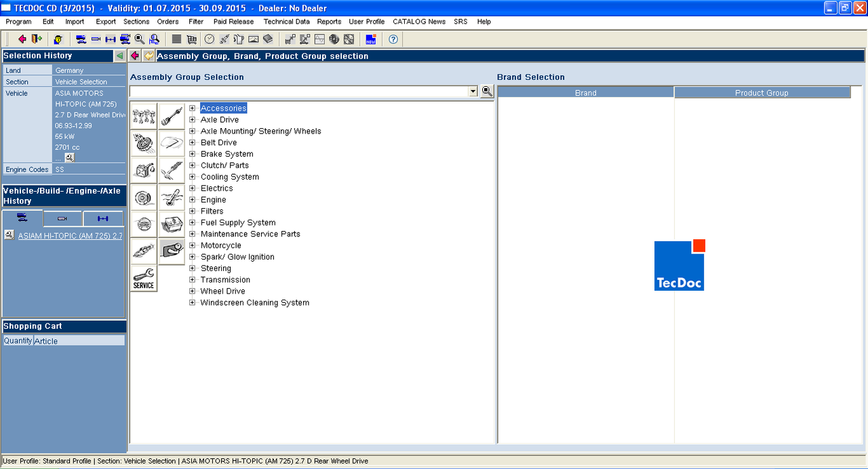Viewport: 868px width, 469px height.
Task: Open the Technical Data menu
Action: click(287, 22)
